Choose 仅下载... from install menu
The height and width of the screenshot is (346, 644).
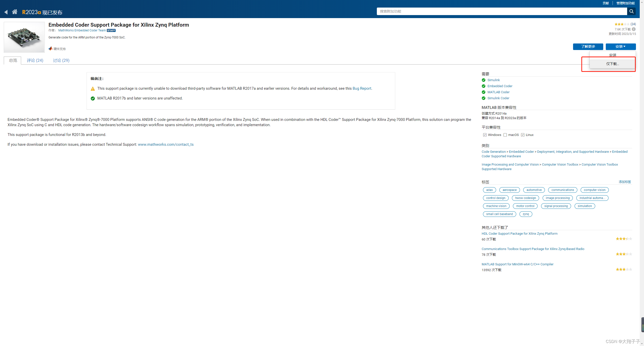pos(612,64)
